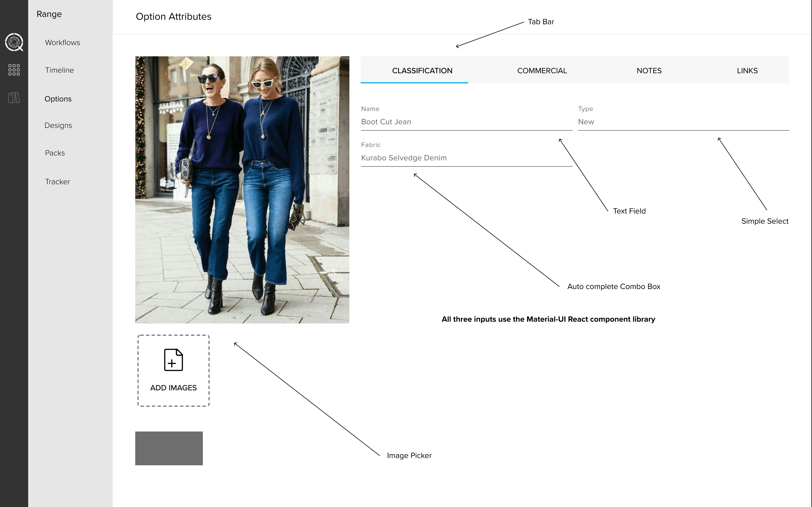The width and height of the screenshot is (812, 507).
Task: Open the Links tab
Action: tap(747, 70)
